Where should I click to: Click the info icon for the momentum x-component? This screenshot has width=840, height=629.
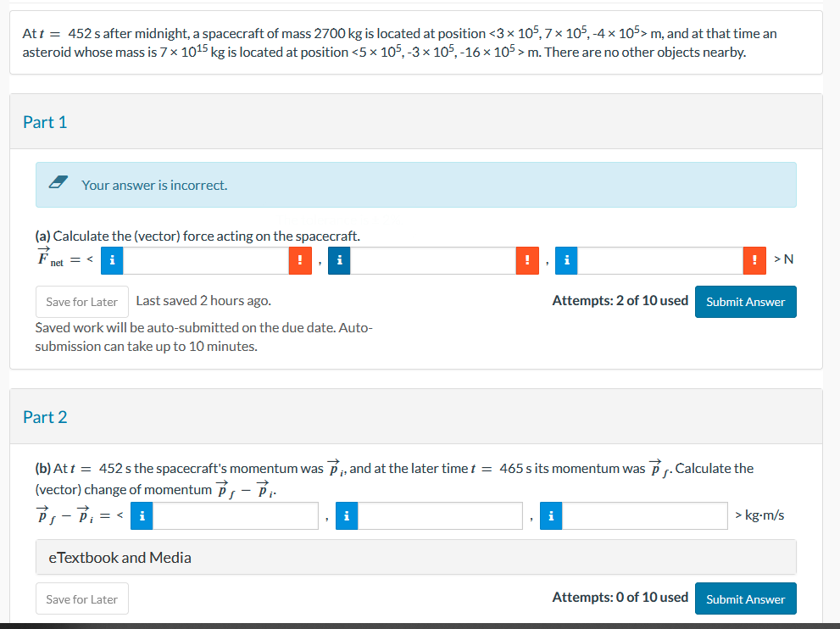coord(141,515)
